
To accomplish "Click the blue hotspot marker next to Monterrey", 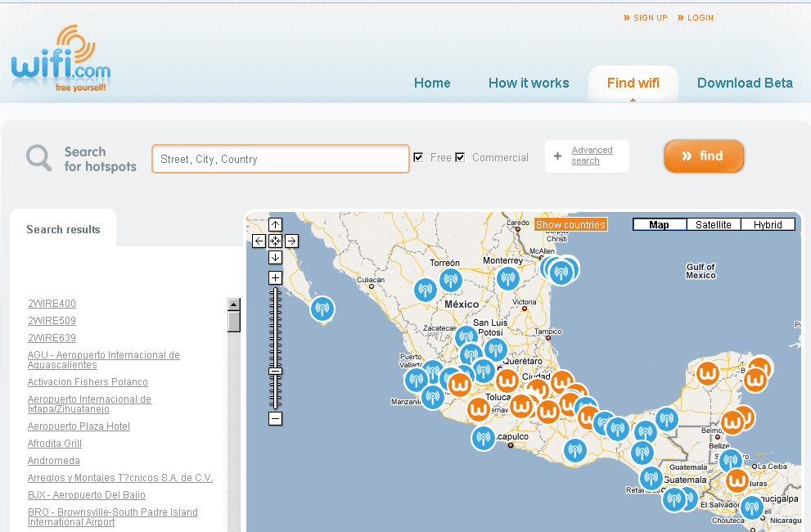I will [508, 278].
